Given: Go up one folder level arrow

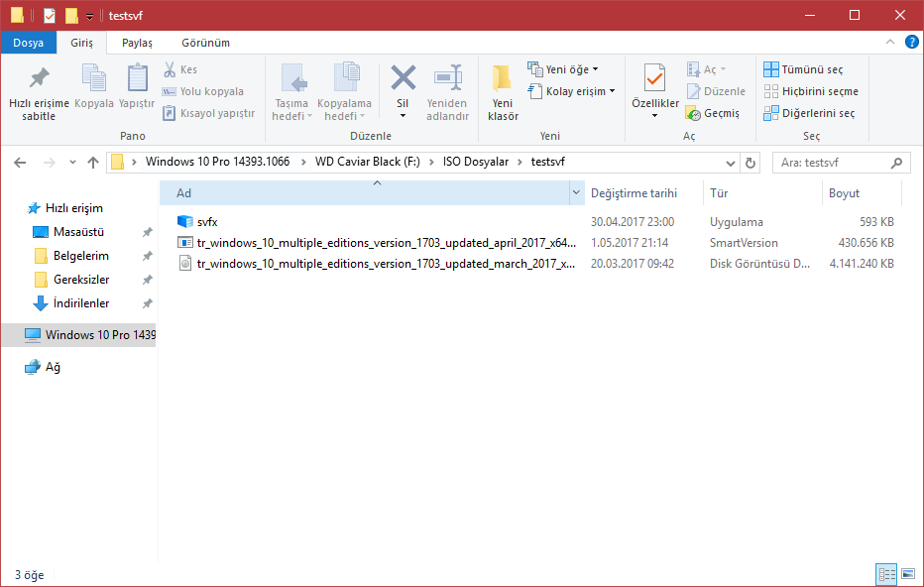Looking at the screenshot, I should pyautogui.click(x=92, y=163).
